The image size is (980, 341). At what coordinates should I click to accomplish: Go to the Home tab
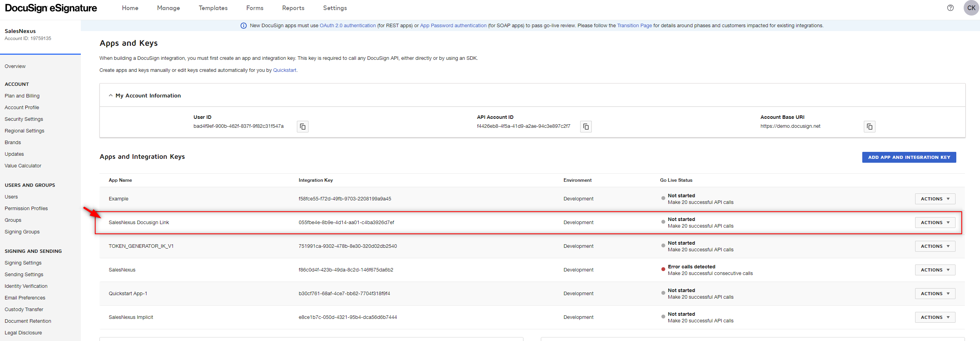130,8
